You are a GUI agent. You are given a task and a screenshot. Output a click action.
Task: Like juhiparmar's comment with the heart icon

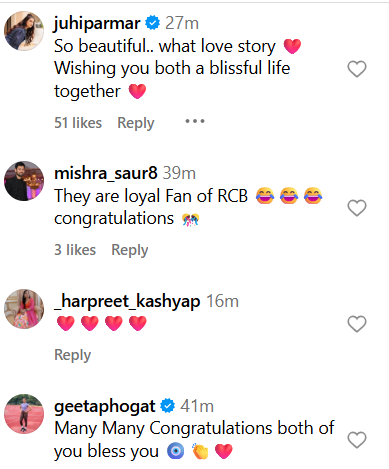(x=357, y=69)
